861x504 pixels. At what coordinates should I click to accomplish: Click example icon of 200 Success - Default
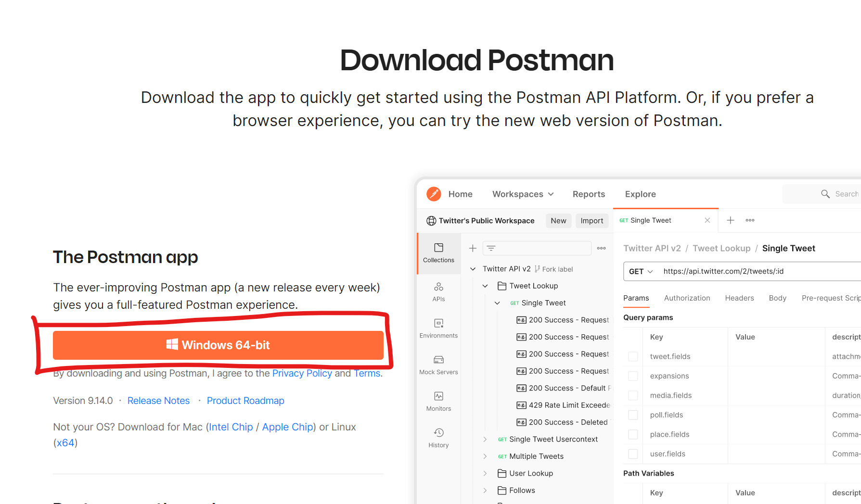tap(521, 388)
